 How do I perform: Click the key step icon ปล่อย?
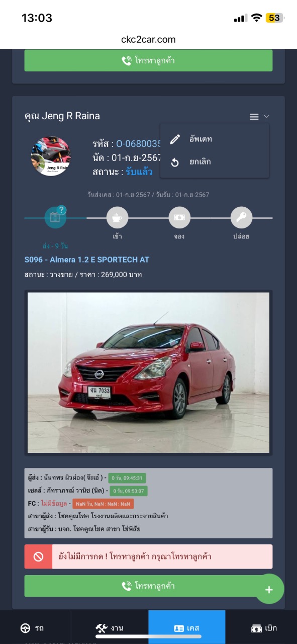click(x=241, y=217)
